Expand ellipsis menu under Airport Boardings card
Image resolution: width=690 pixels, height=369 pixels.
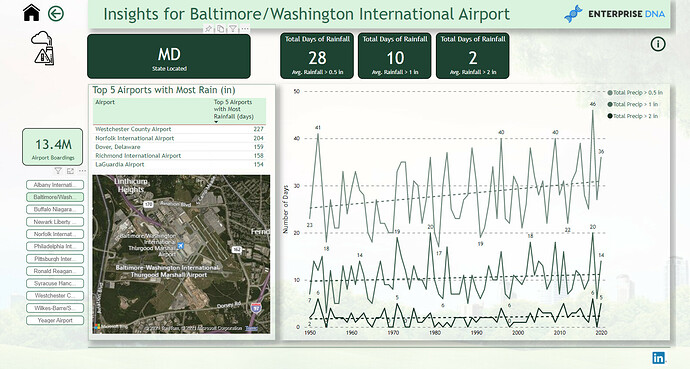(82, 171)
